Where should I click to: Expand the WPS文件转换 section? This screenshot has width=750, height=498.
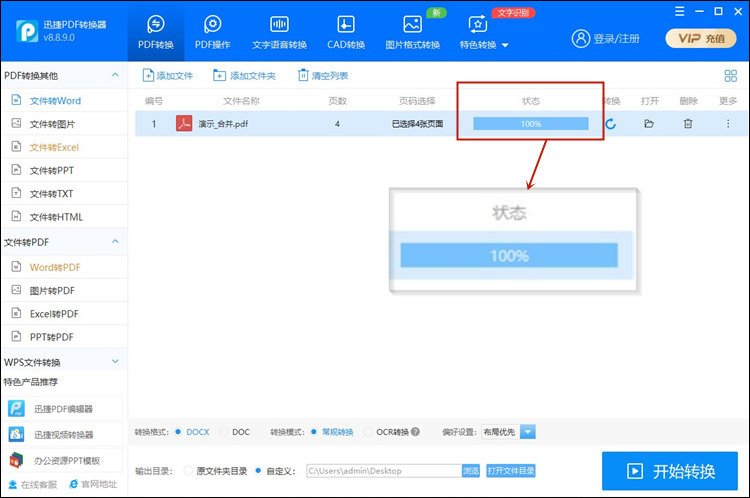pyautogui.click(x=115, y=361)
